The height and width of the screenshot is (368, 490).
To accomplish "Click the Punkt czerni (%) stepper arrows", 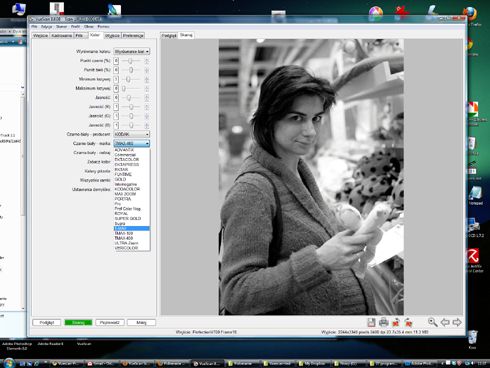I will pyautogui.click(x=146, y=61).
